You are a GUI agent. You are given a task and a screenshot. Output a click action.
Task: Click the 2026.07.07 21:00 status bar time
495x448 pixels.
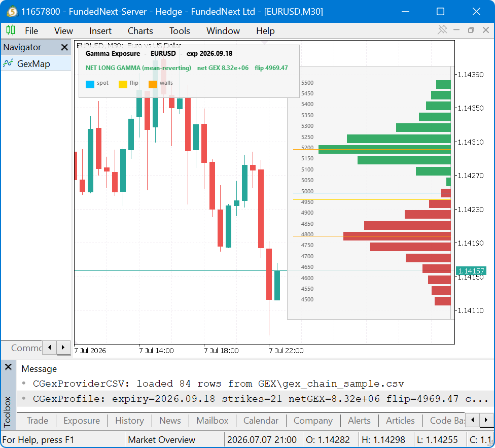262,440
